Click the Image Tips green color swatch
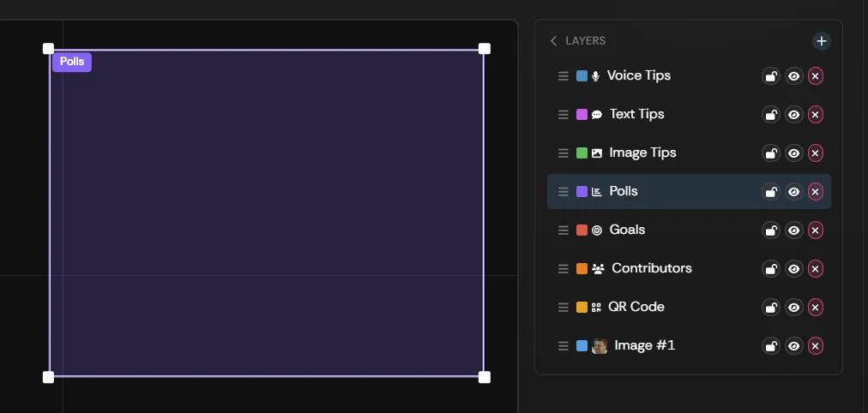The height and width of the screenshot is (413, 868). click(582, 153)
